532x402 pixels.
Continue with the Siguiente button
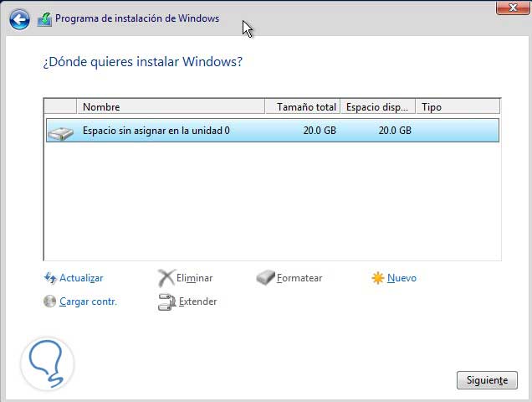tap(487, 380)
